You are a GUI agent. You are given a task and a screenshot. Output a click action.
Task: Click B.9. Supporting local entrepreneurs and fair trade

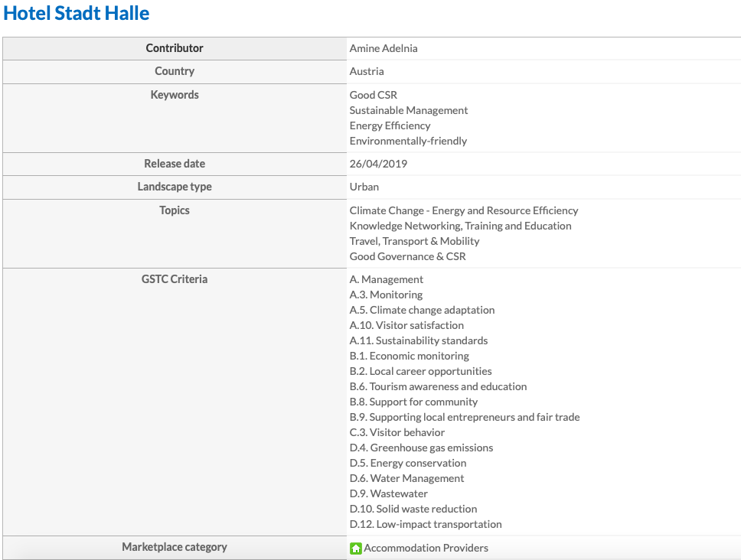tap(465, 417)
